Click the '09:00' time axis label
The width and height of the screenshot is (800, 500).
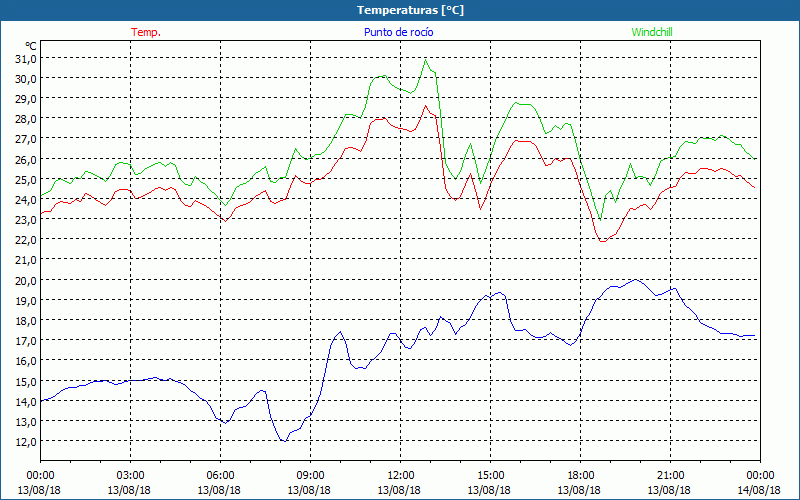pos(310,475)
